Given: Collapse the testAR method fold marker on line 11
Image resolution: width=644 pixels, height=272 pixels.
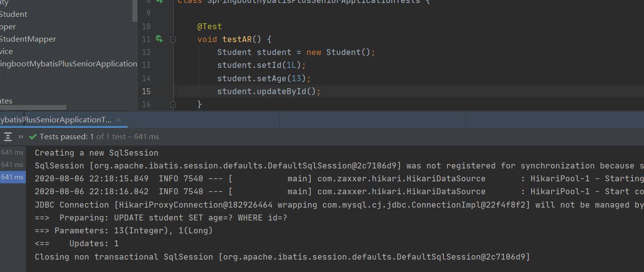Looking at the screenshot, I should [x=173, y=39].
